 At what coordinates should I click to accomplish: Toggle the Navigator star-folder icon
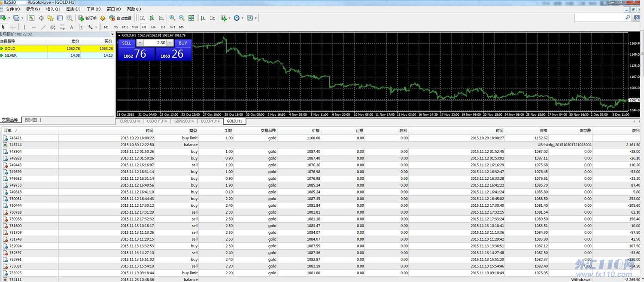[x=50, y=18]
